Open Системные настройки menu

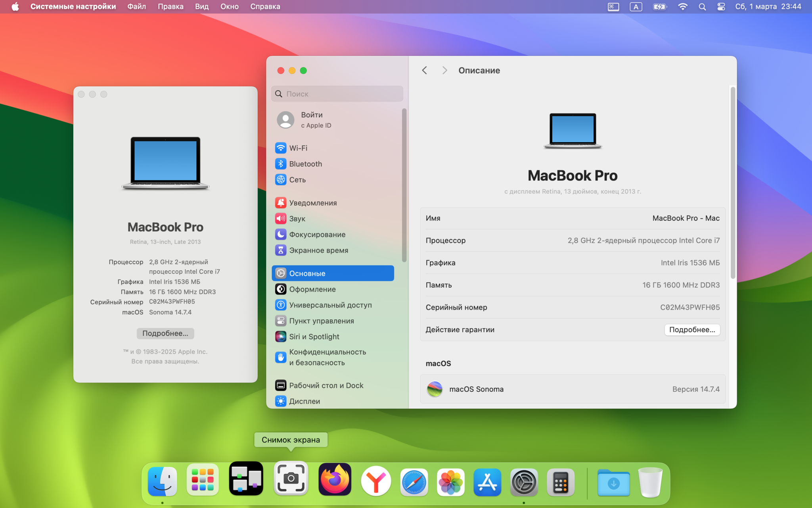[x=73, y=6]
